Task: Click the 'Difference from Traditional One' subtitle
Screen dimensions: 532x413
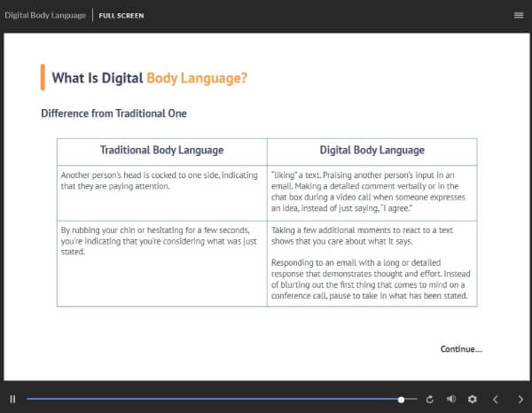Action: point(113,113)
